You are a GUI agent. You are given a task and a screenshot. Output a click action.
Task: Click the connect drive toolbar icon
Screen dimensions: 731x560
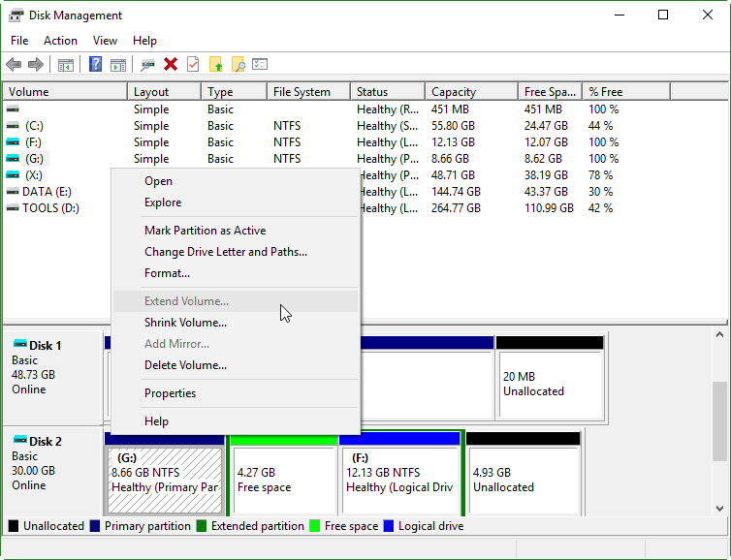pos(147,65)
